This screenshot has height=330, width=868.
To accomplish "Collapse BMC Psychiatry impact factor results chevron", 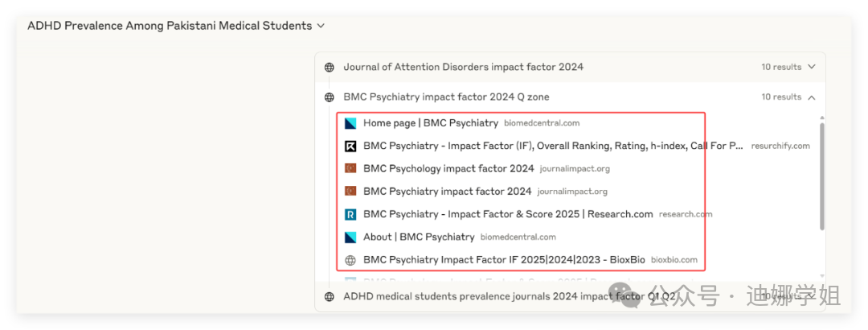I will (x=812, y=97).
